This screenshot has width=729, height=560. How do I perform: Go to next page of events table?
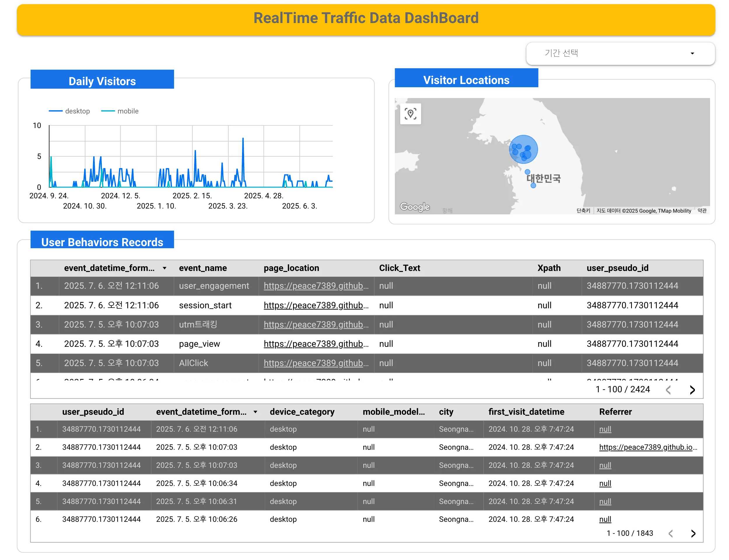(692, 390)
